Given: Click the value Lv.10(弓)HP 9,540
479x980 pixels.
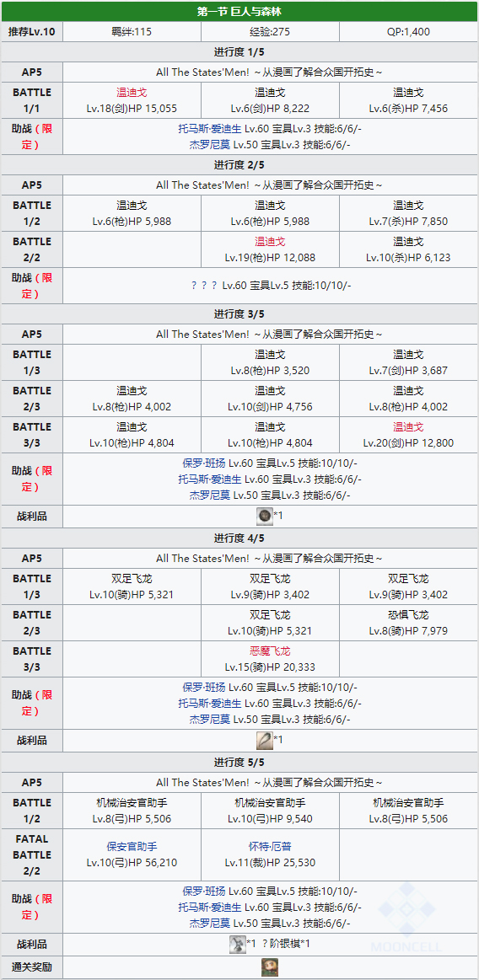Looking at the screenshot, I should pyautogui.click(x=270, y=819).
